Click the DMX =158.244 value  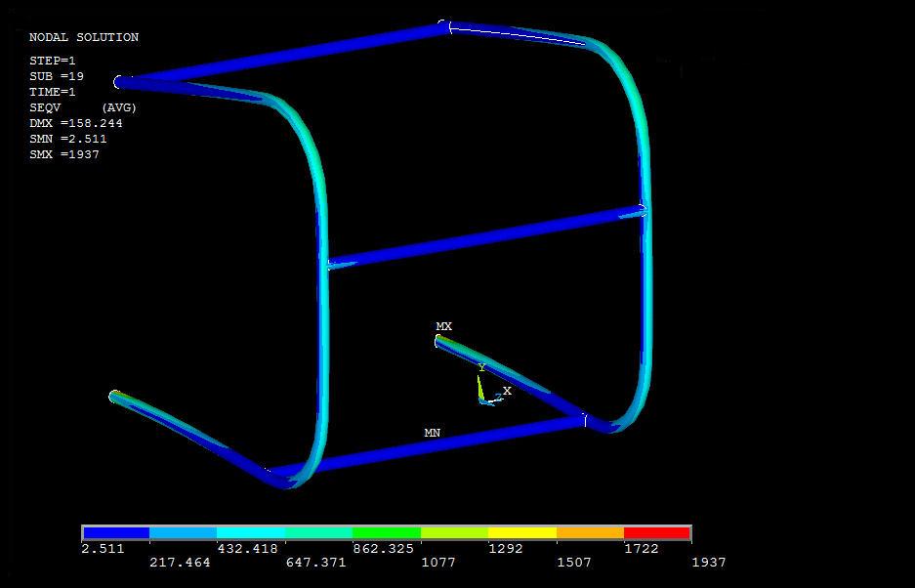point(76,123)
